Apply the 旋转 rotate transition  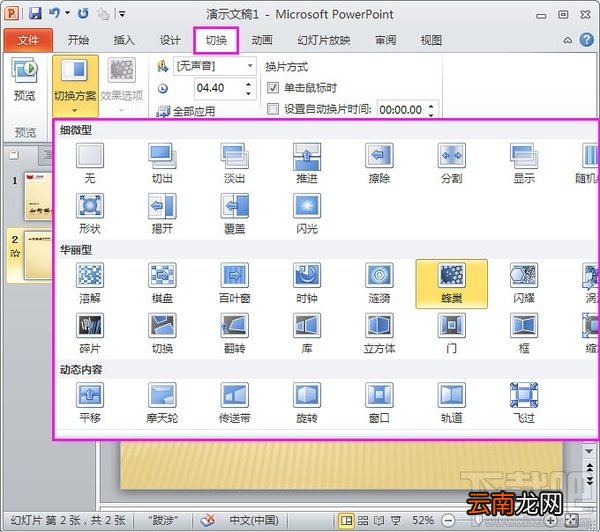click(x=307, y=403)
